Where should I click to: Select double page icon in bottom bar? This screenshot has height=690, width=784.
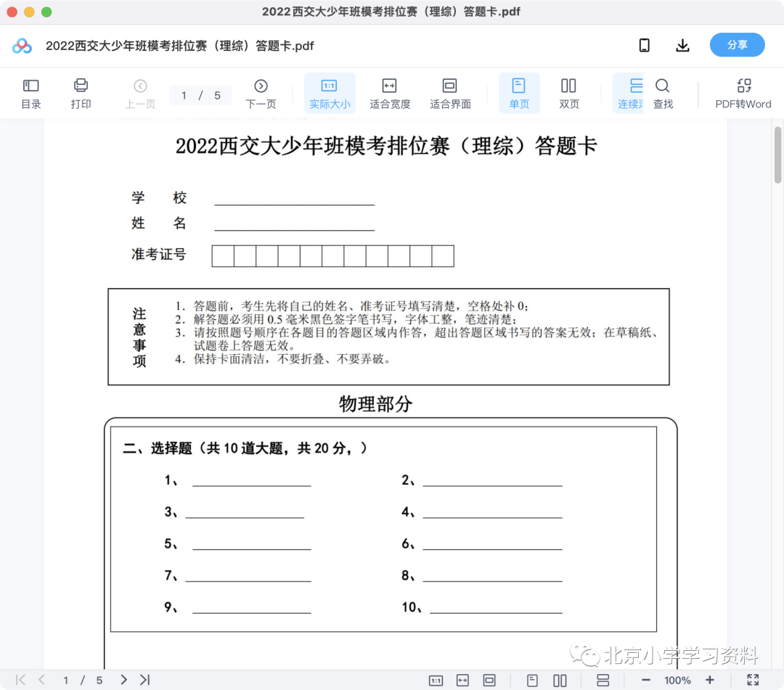click(x=560, y=681)
